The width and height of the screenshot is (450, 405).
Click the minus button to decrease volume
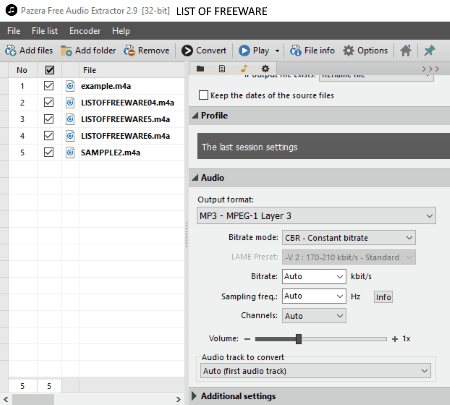(x=247, y=339)
